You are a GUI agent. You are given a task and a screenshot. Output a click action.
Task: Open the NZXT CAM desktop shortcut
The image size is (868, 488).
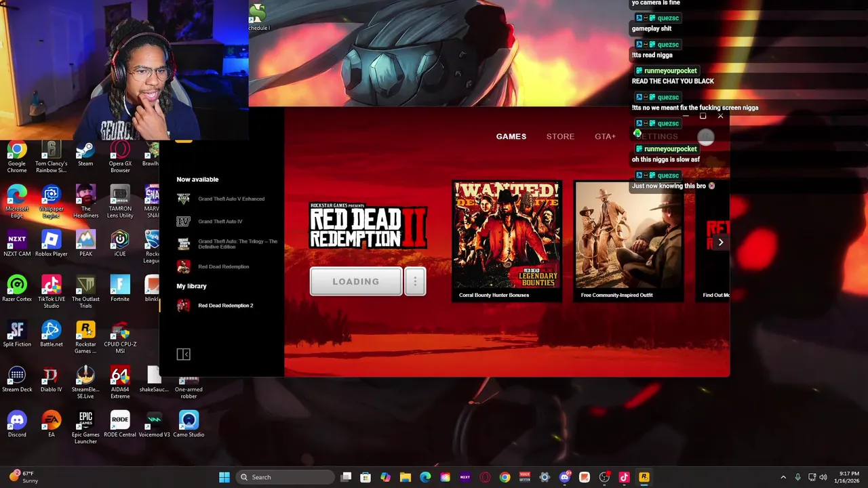[x=17, y=244]
